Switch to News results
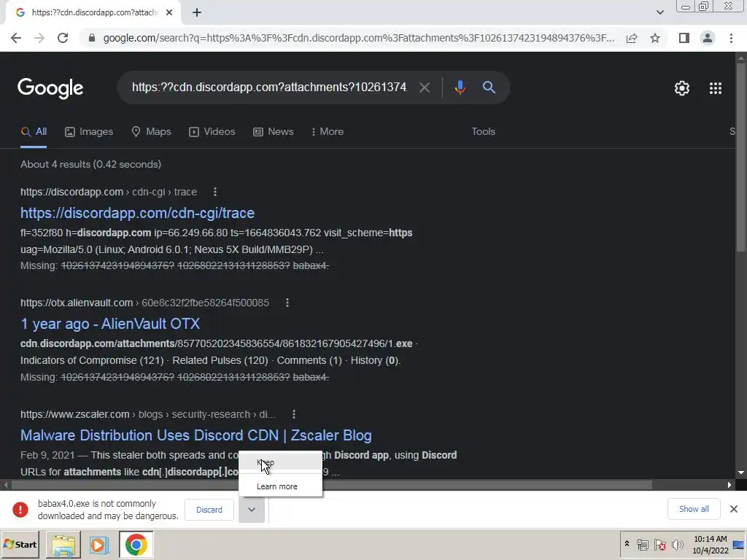 (274, 132)
